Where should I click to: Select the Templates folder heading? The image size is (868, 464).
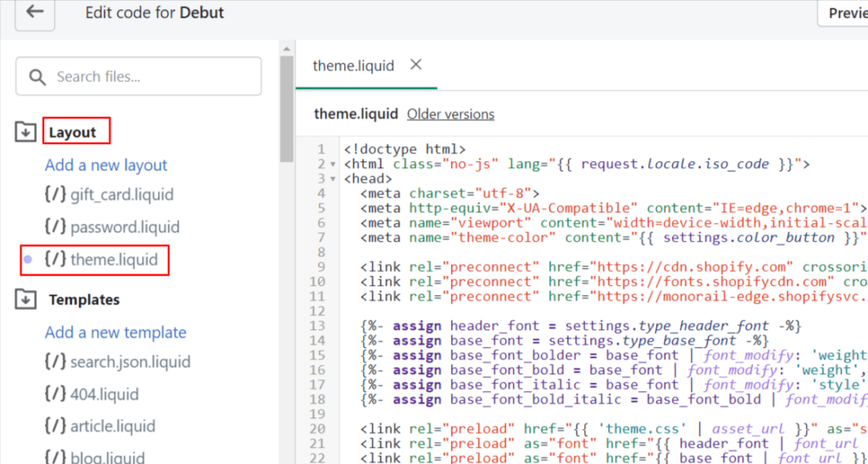tap(84, 299)
